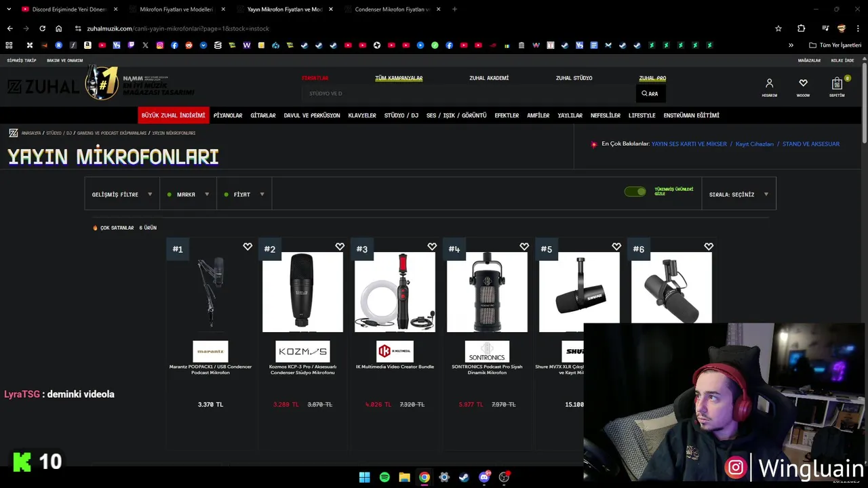
Task: Open Gitarlar menu category
Action: point(263,115)
